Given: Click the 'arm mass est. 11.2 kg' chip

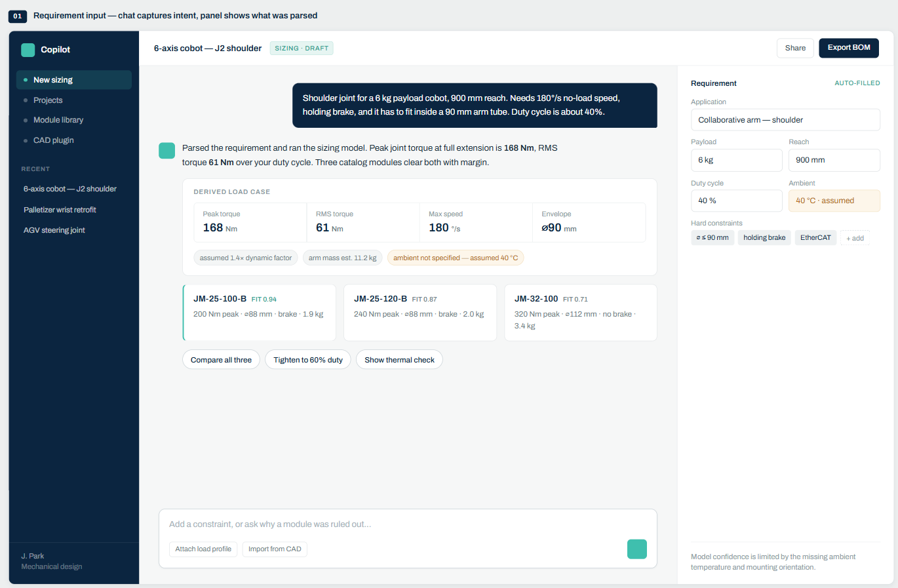Looking at the screenshot, I should click(342, 258).
